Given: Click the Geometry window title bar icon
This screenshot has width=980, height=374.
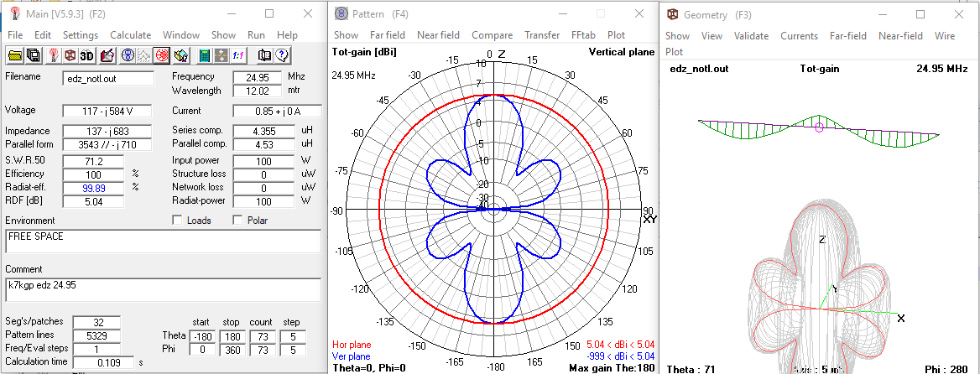Looking at the screenshot, I should pyautogui.click(x=673, y=14).
